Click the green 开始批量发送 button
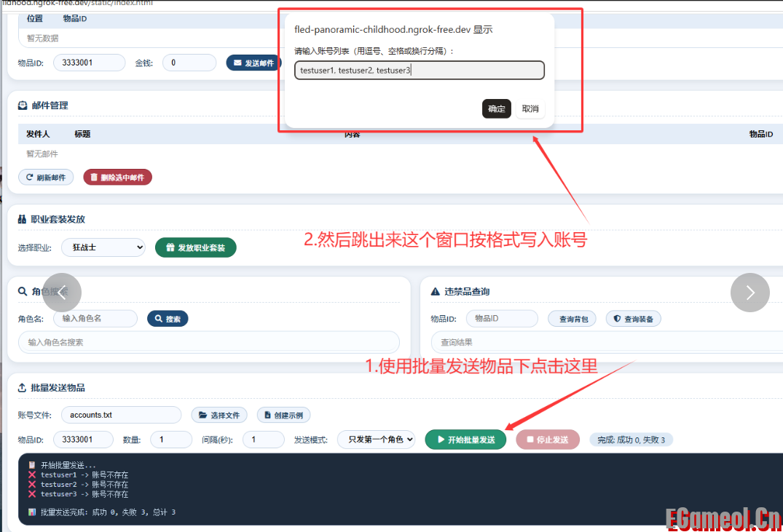The height and width of the screenshot is (532, 783). point(466,440)
